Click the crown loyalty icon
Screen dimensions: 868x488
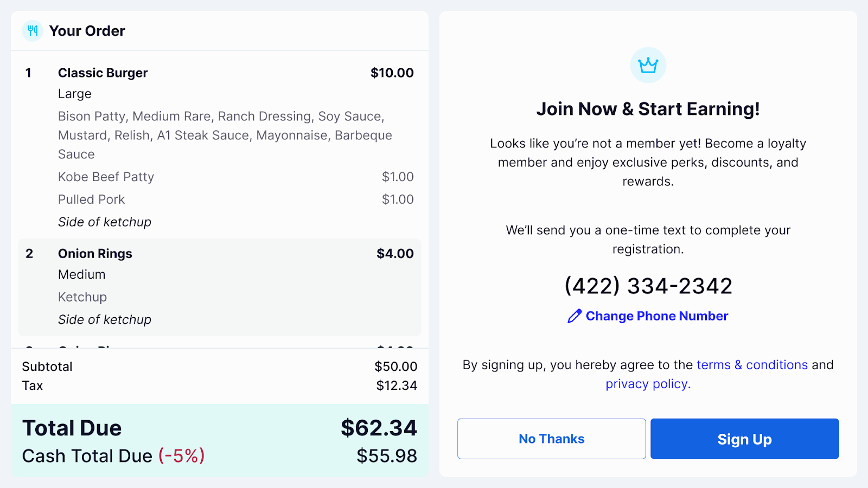648,66
